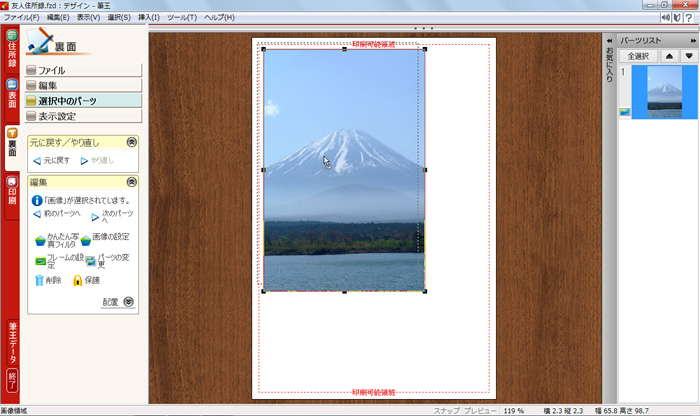Toggle プレビュー in the status bar
The width and height of the screenshot is (700, 416).
pyautogui.click(x=479, y=411)
